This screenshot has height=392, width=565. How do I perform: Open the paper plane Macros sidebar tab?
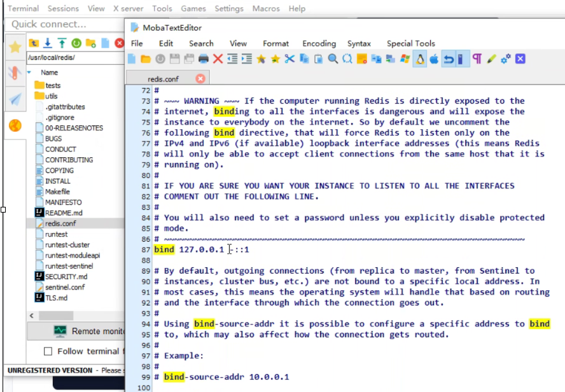click(15, 99)
